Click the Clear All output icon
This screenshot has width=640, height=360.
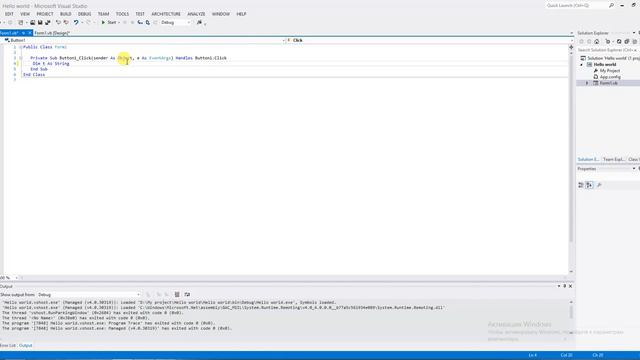click(x=177, y=295)
